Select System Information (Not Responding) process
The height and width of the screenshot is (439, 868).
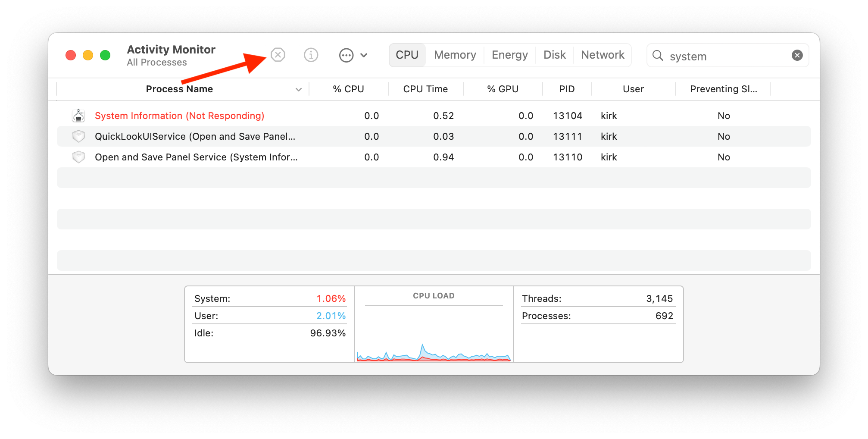point(179,116)
